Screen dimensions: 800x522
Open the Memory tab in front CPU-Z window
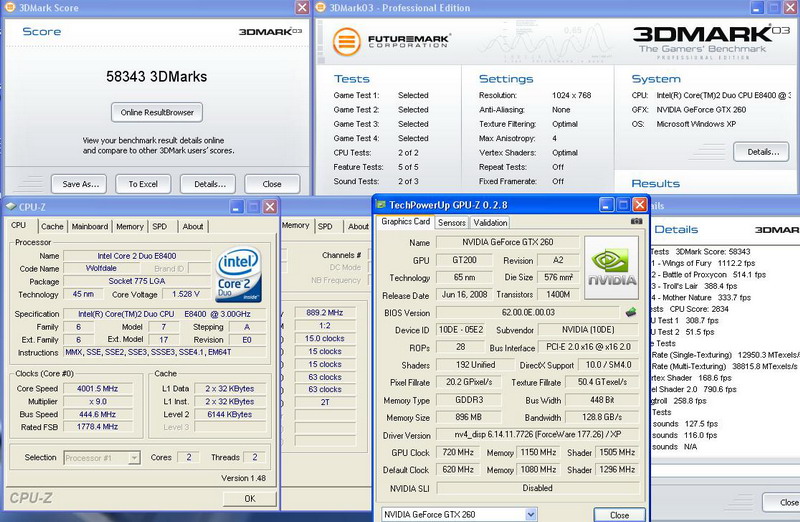[x=130, y=227]
